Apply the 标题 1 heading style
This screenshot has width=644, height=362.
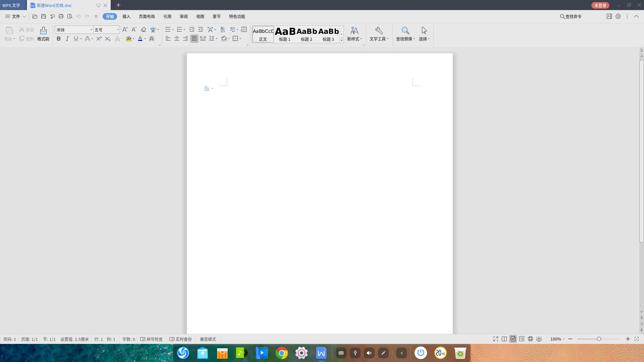coord(285,34)
